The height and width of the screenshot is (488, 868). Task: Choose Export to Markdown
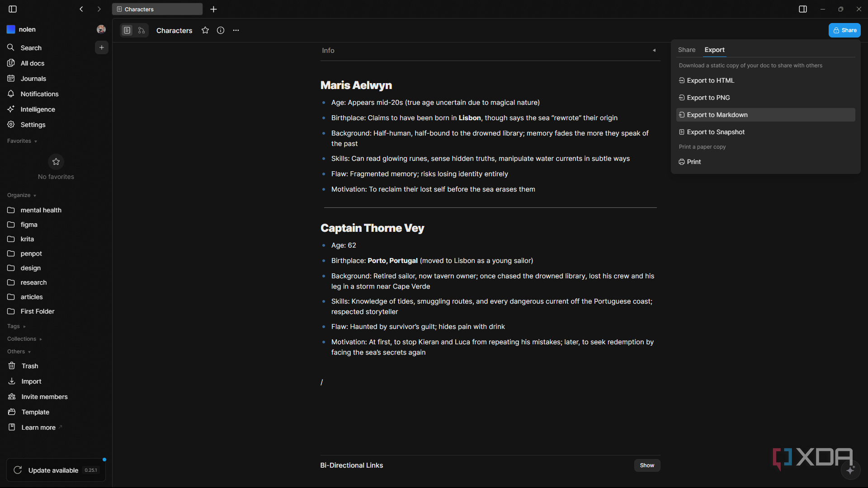click(x=765, y=115)
